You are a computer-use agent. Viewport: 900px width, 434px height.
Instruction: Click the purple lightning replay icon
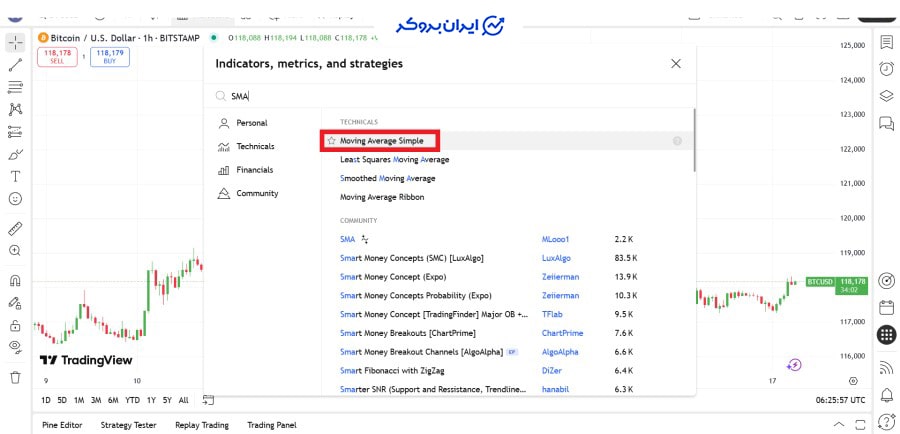[x=794, y=365]
